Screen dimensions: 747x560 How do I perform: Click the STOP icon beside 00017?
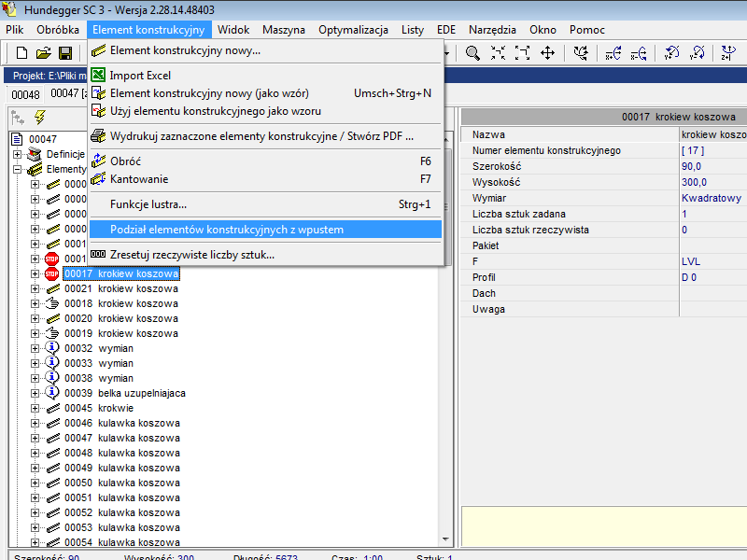51,274
